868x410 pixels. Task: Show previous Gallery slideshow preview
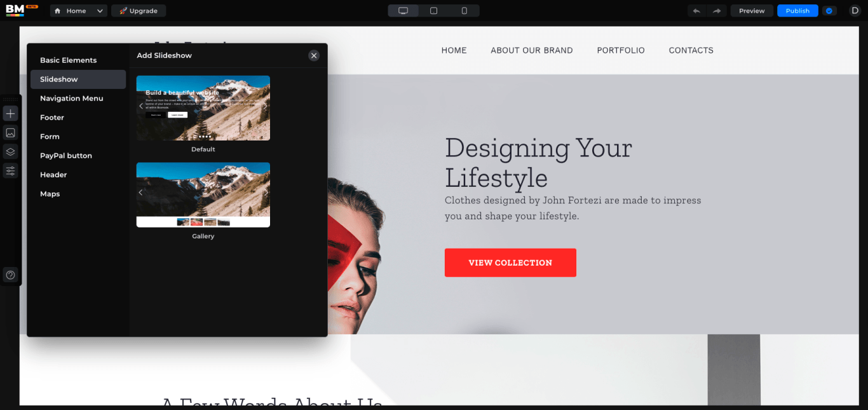140,193
